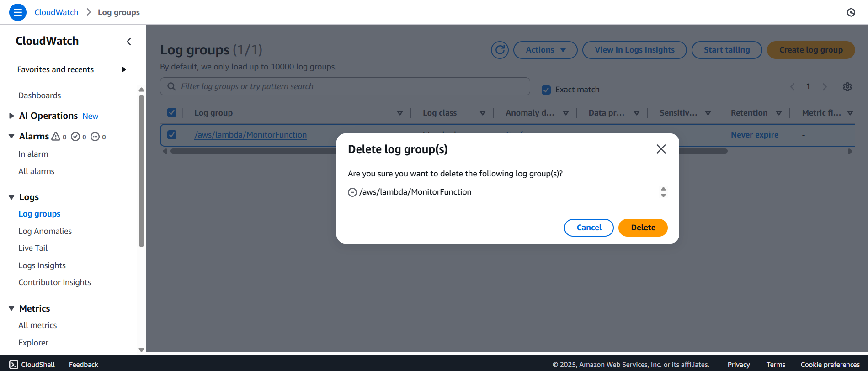The width and height of the screenshot is (868, 371).
Task: Open Live Tail from sidebar
Action: click(x=33, y=248)
